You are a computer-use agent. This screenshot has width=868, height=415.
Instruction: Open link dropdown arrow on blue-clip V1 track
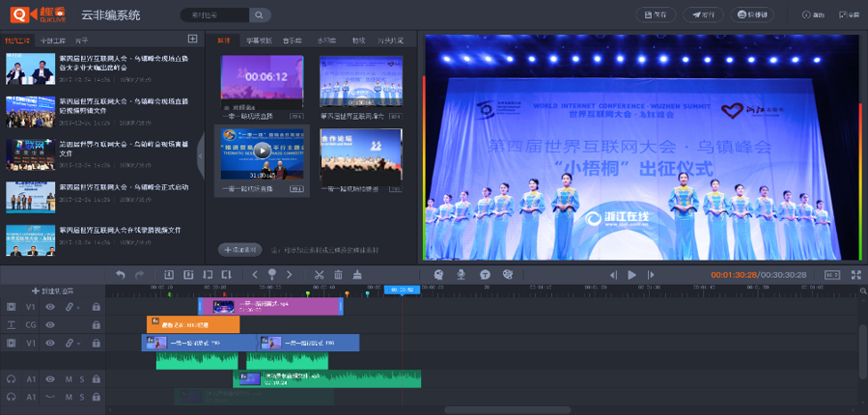pos(78,344)
